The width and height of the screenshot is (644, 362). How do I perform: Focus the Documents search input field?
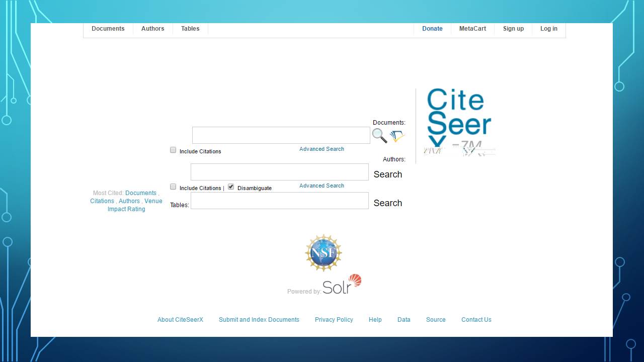coord(281,135)
